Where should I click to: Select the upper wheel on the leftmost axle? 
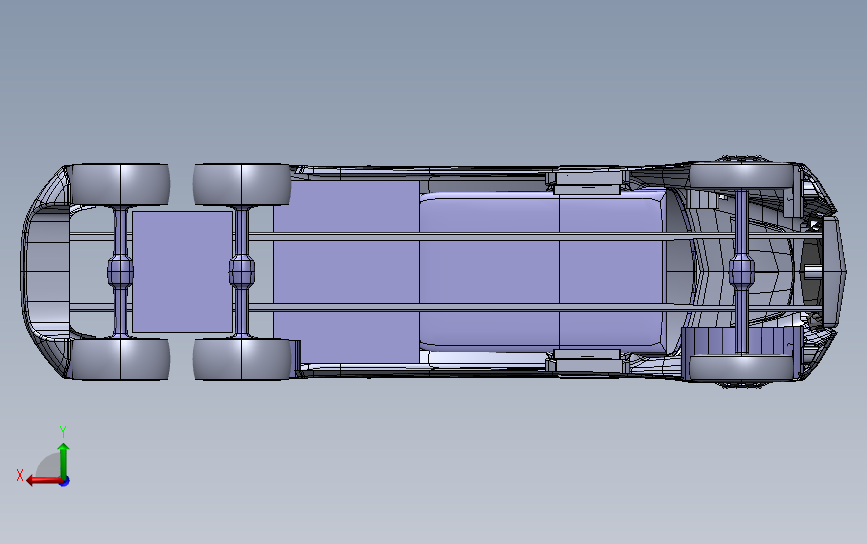[121, 185]
